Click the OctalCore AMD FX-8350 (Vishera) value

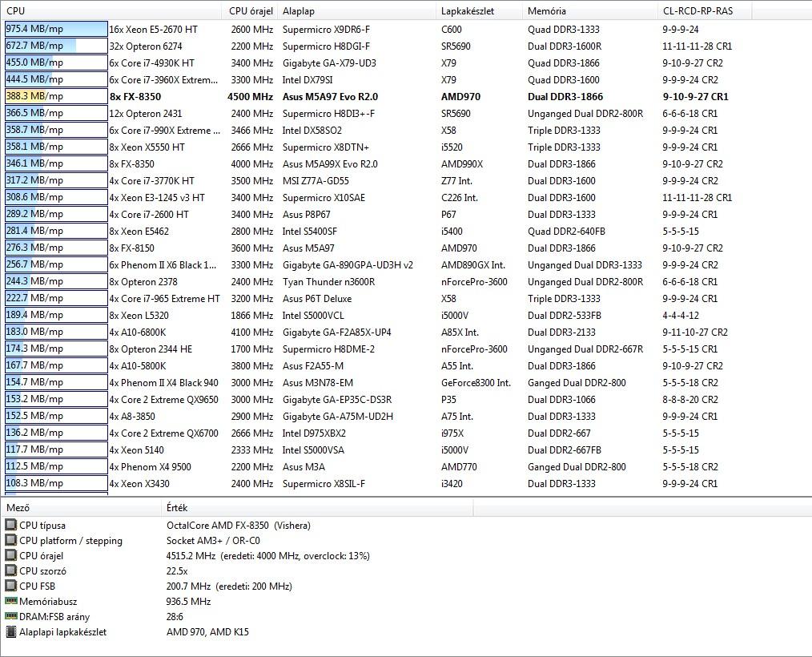[239, 526]
